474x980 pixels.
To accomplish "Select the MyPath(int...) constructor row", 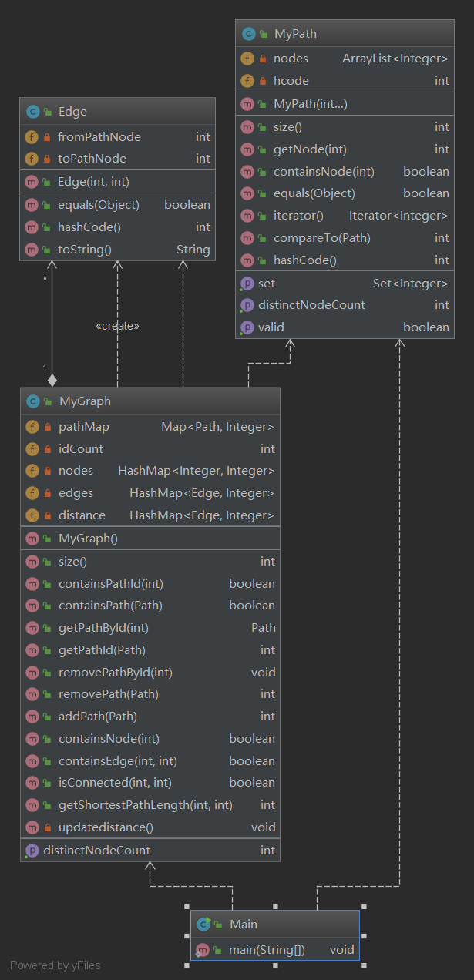I will (x=345, y=104).
